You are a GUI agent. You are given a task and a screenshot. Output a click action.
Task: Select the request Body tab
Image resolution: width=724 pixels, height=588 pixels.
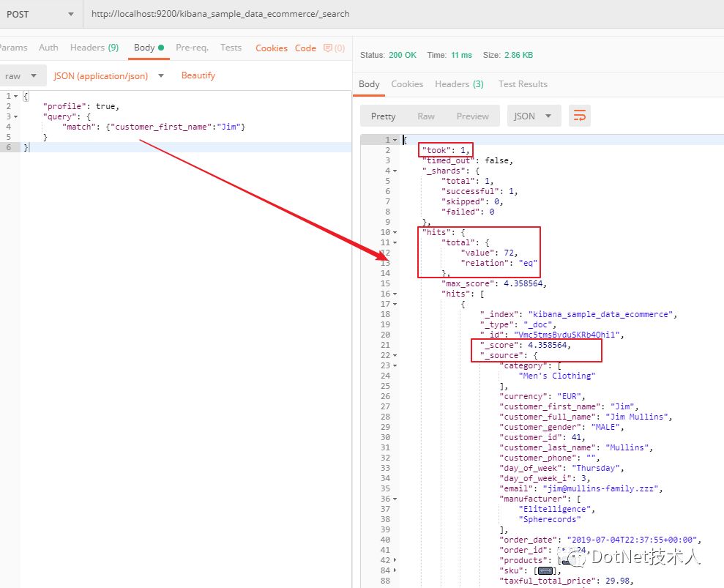point(149,48)
